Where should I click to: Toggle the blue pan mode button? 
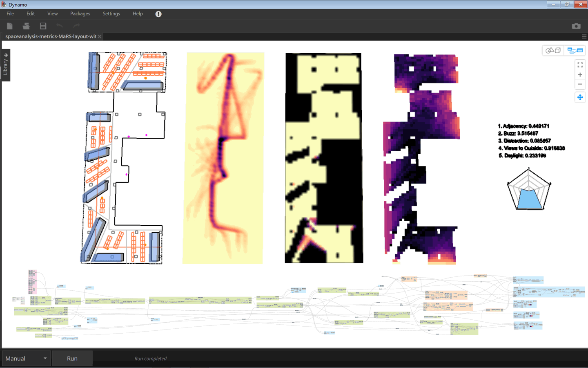580,97
